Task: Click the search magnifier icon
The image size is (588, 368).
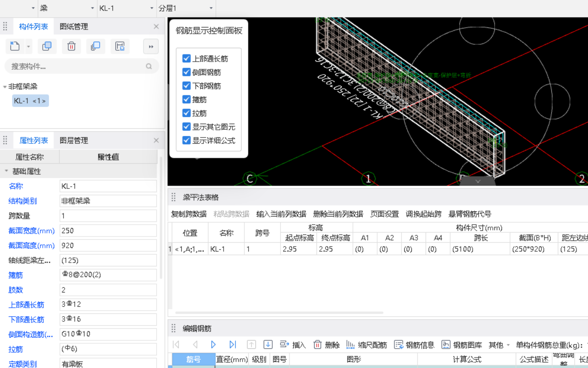Action: tap(149, 66)
